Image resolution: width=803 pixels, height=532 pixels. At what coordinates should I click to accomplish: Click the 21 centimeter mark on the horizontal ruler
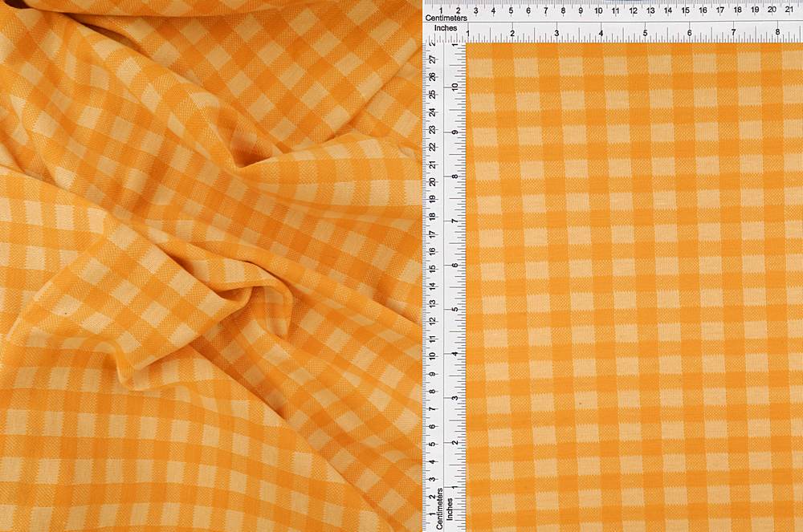pyautogui.click(x=789, y=9)
